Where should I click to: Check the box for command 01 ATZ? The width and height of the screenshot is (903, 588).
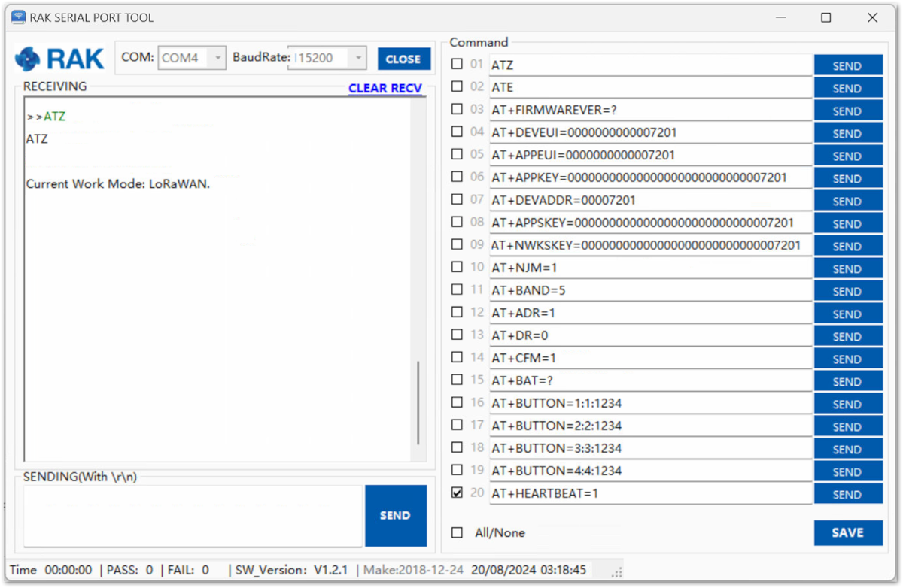[457, 65]
